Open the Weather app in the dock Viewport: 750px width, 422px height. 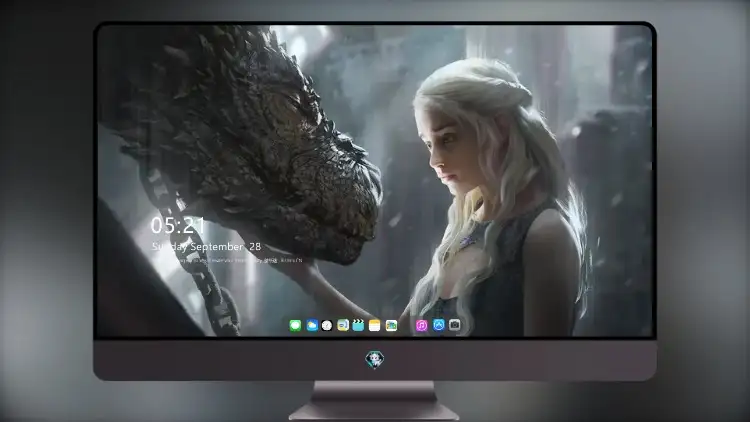(x=312, y=326)
